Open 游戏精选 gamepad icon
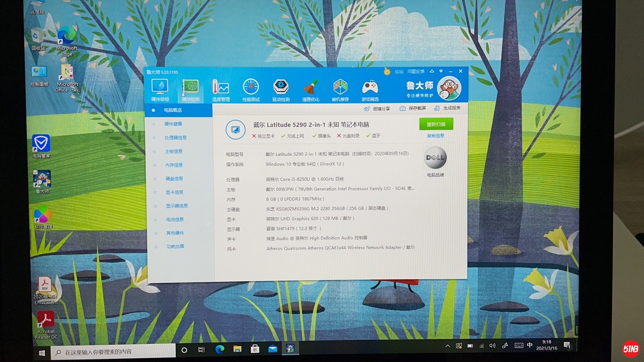644x362 pixels. tap(370, 90)
